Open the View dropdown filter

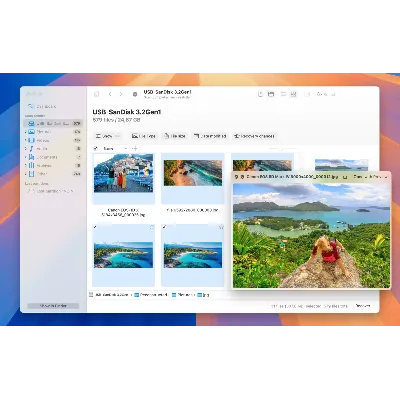107,136
